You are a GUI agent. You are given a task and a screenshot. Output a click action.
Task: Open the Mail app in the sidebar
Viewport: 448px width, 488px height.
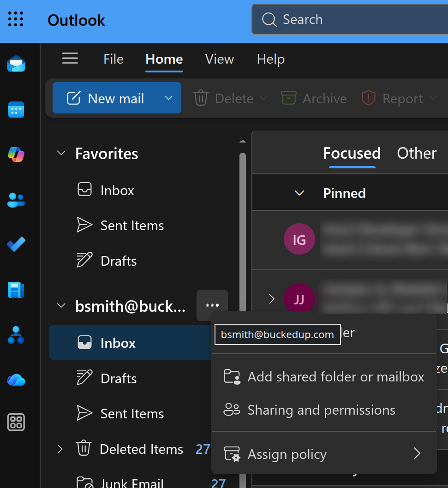coord(16,64)
